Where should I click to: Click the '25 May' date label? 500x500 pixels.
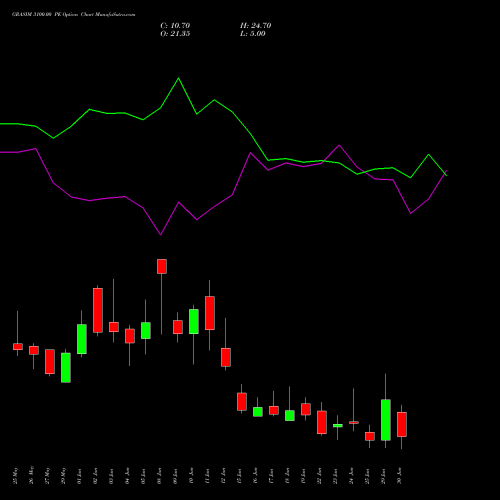click(15, 476)
